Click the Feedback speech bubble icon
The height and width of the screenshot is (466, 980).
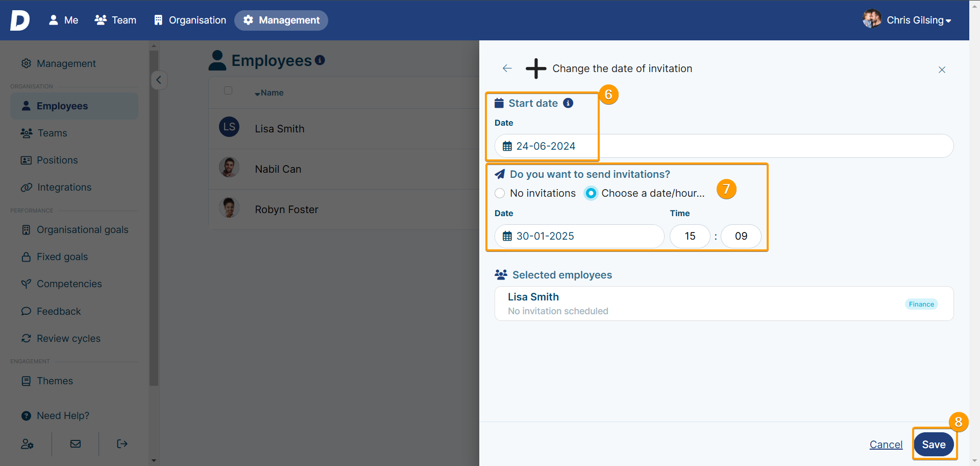pyautogui.click(x=26, y=311)
